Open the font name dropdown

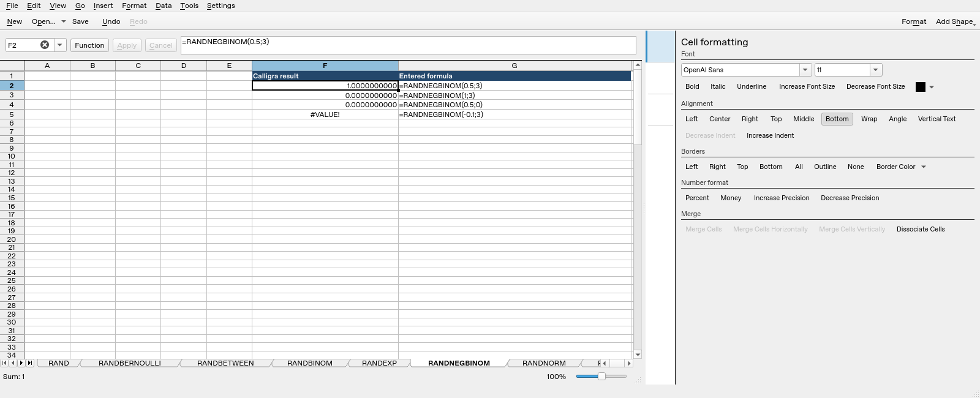[805, 70]
